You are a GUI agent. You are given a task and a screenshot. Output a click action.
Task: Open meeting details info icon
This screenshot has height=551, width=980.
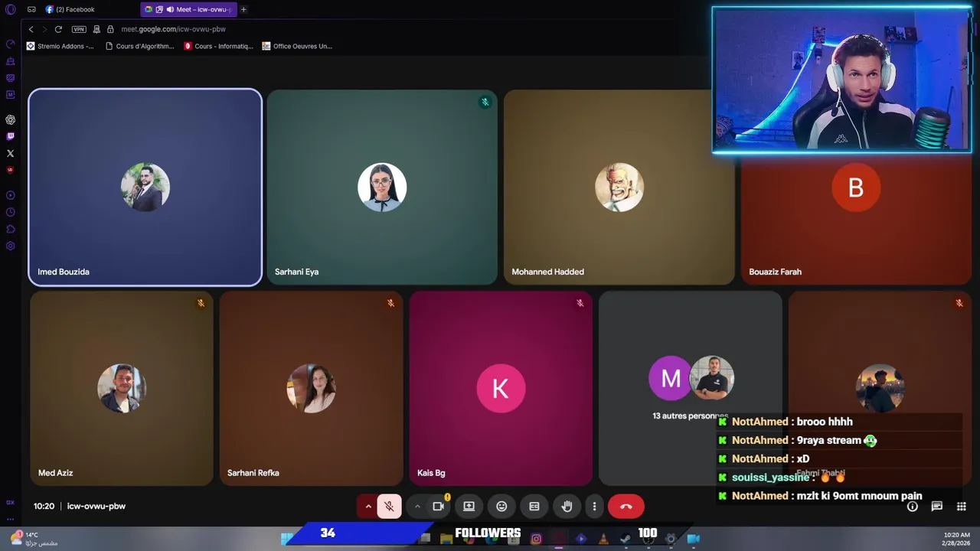pos(913,506)
